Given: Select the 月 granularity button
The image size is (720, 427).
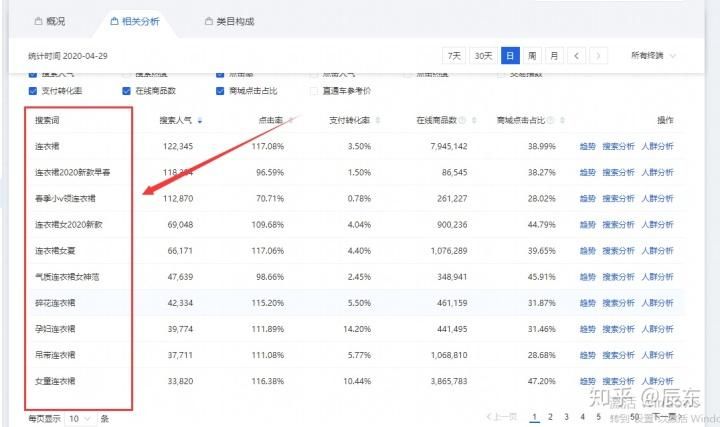Looking at the screenshot, I should click(554, 56).
